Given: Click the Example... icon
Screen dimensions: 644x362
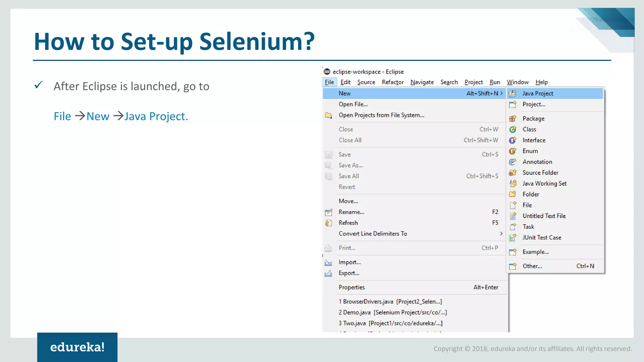Looking at the screenshot, I should (x=513, y=252).
